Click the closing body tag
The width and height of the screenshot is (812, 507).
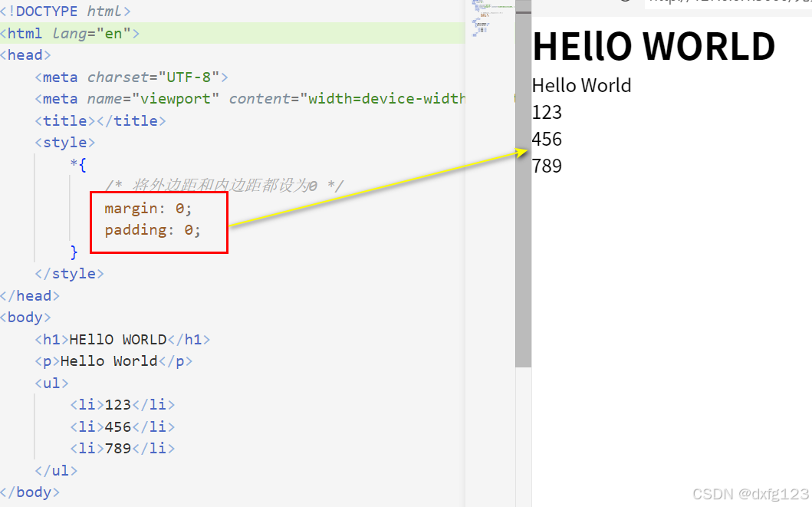point(29,492)
